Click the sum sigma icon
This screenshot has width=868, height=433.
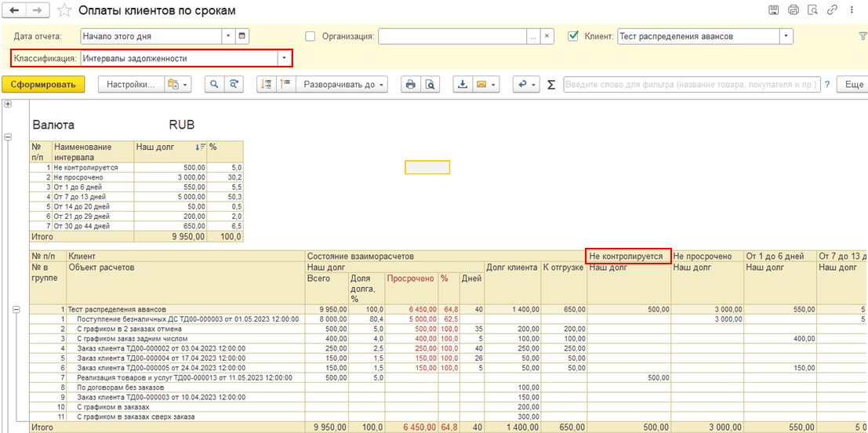551,85
